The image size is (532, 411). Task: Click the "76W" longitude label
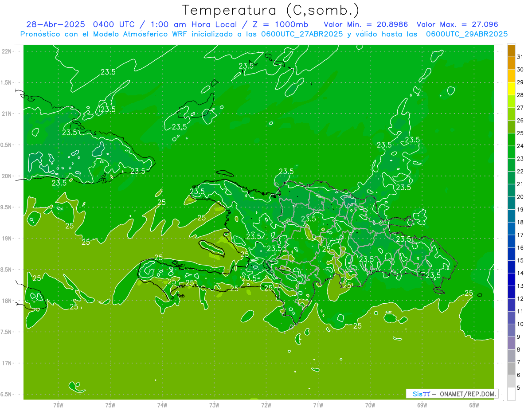click(58, 405)
